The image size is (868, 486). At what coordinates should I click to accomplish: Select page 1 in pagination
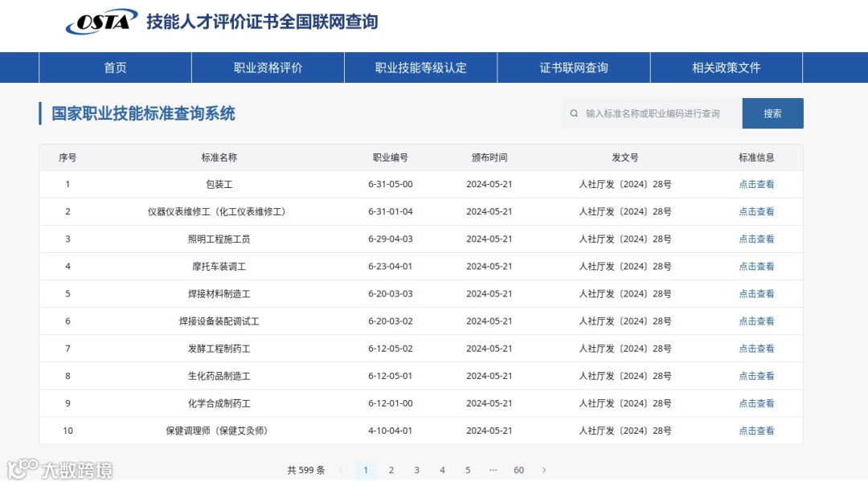(x=366, y=470)
